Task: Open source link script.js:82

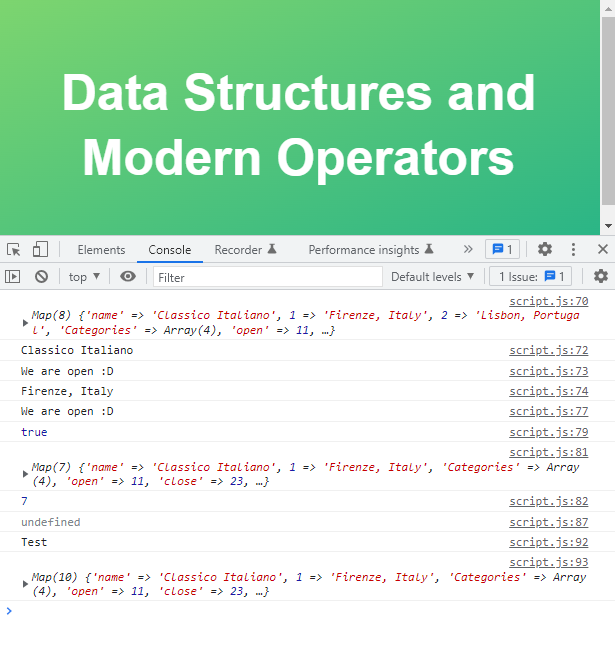Action: (549, 501)
